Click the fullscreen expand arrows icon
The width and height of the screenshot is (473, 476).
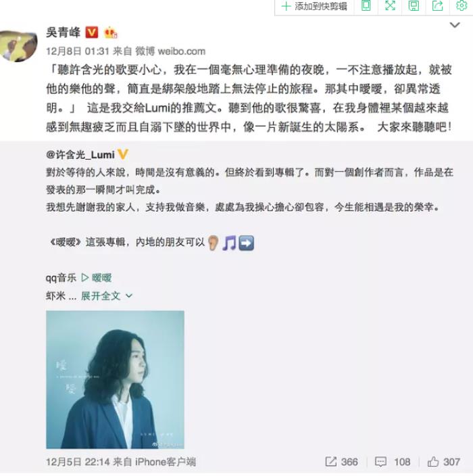[x=390, y=6]
